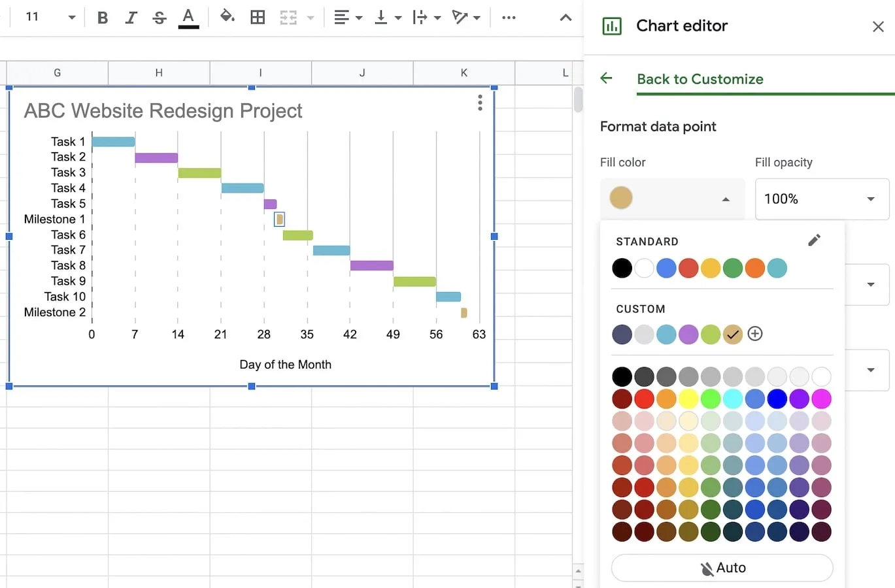Open vertical align options
This screenshot has width=895, height=588.
tap(387, 18)
